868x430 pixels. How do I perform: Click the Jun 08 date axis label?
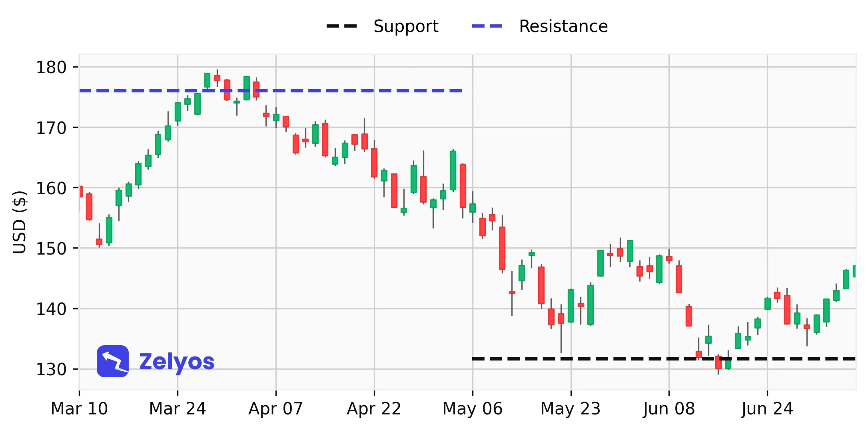click(668, 409)
